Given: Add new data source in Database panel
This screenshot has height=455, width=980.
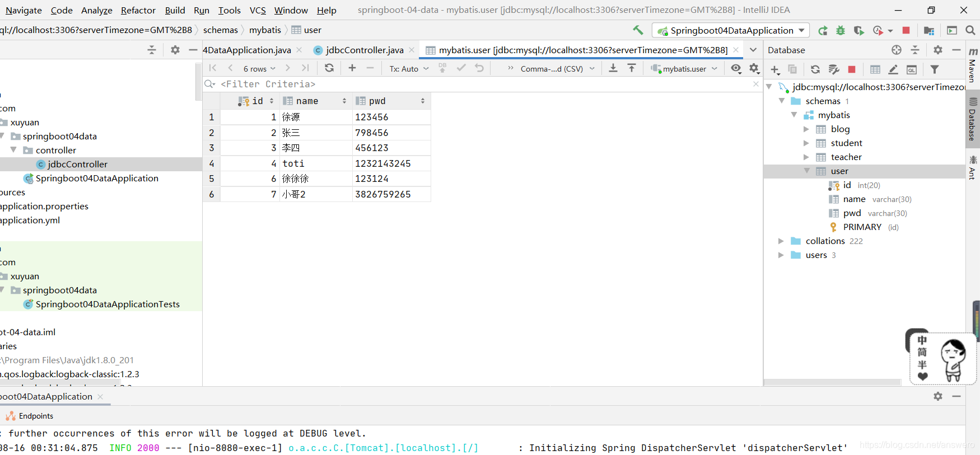Looking at the screenshot, I should (775, 69).
